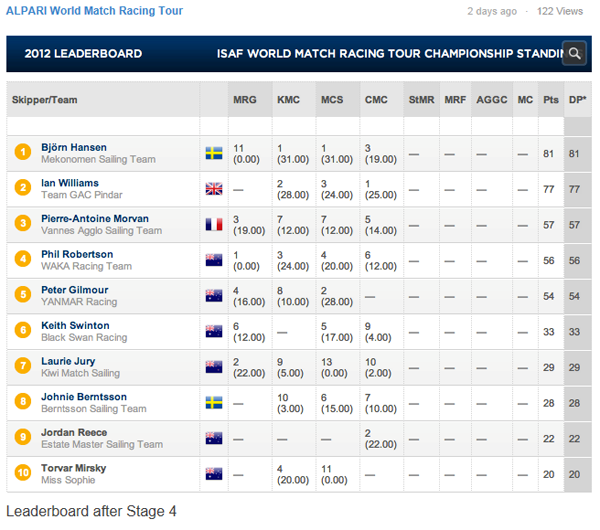The image size is (600, 530).
Task: Click Laurie Jury's flag icon
Action: [x=214, y=367]
